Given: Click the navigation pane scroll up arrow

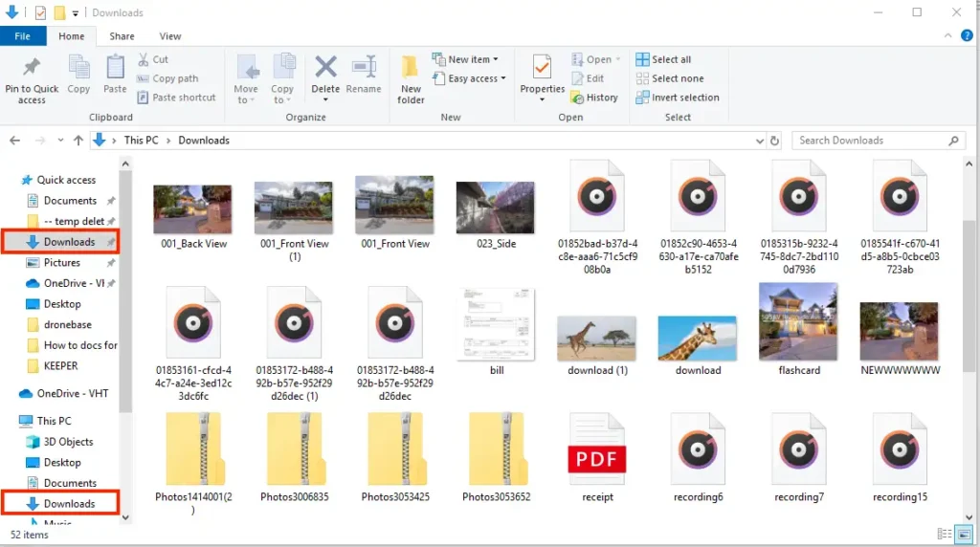Looking at the screenshot, I should pos(125,164).
